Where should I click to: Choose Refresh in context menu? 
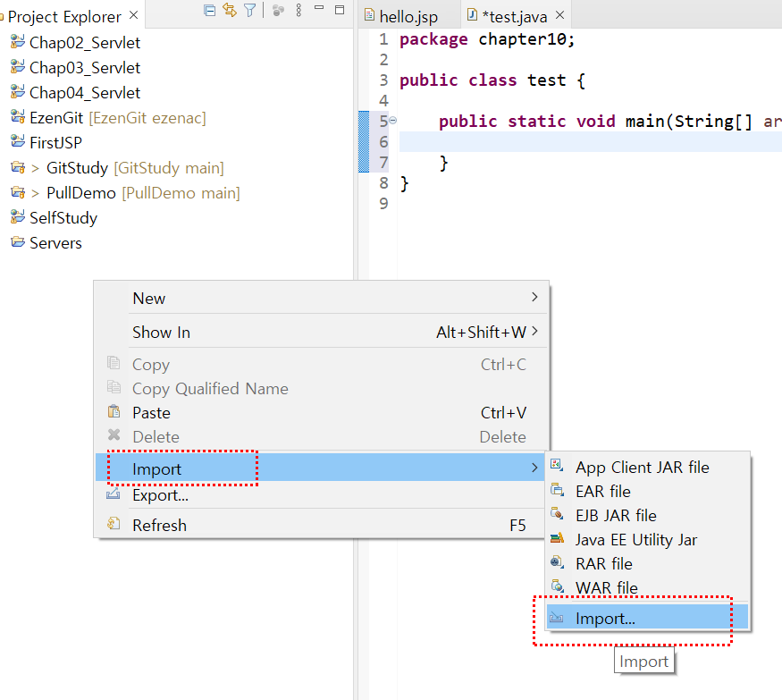pos(322,526)
